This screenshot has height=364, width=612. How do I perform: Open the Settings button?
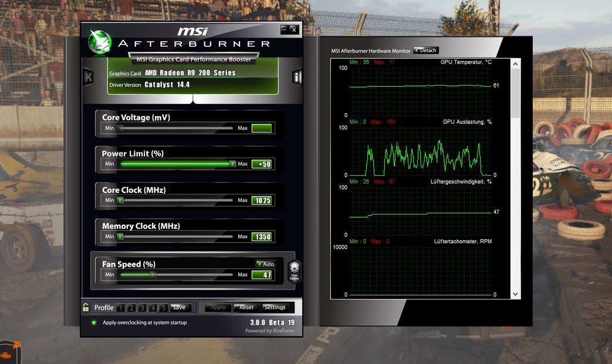(x=275, y=308)
